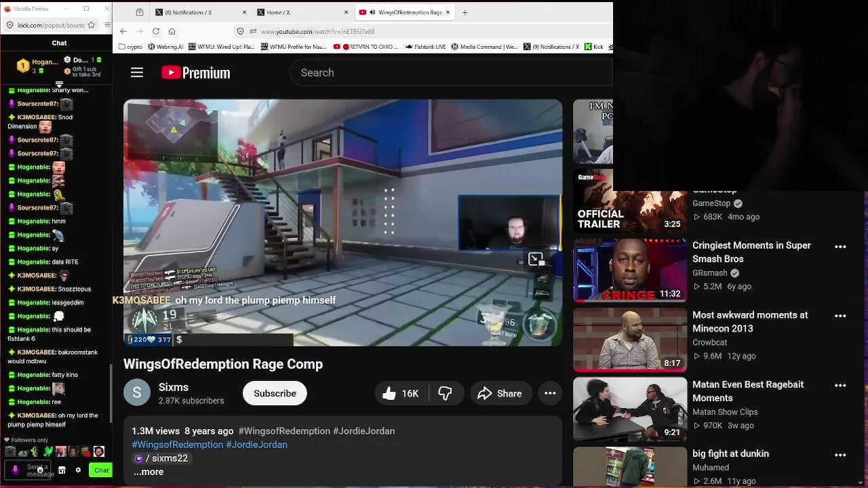Click the YouTube Premium logo

[x=195, y=73]
